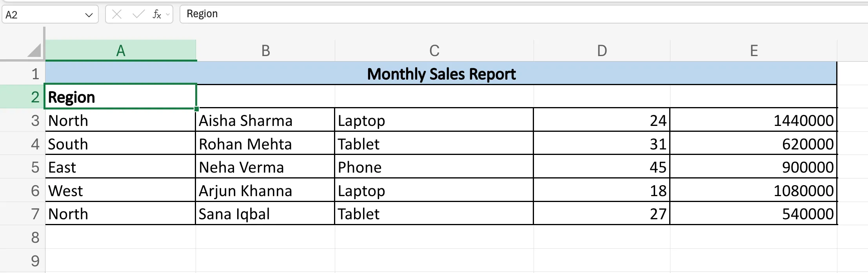This screenshot has height=273, width=868.
Task: Click the Phone cell in column C
Action: click(x=434, y=167)
